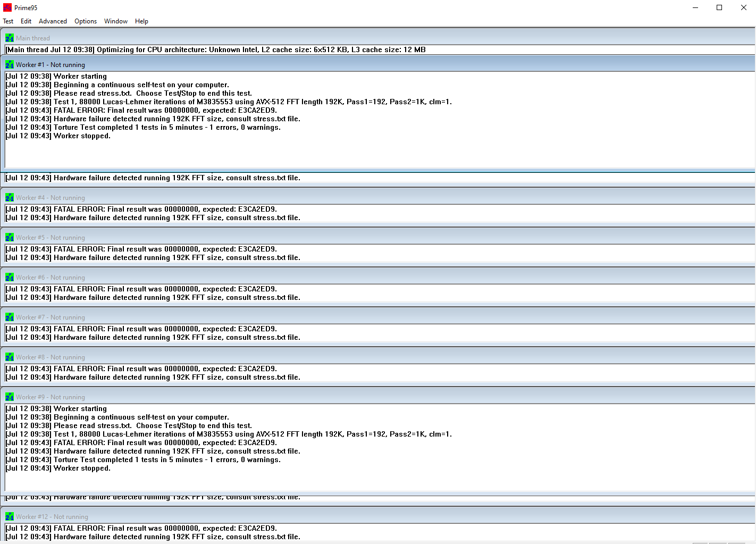Click the Worker #9 window icon
This screenshot has width=756, height=544.
tap(10, 397)
